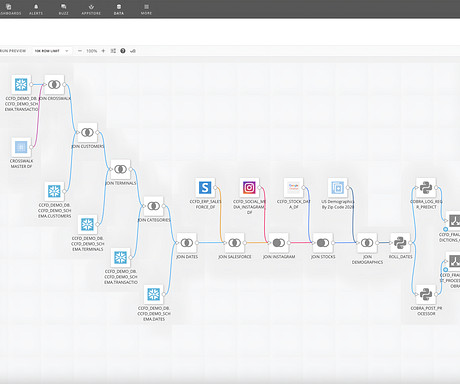Click the output port of the Instagram input tile
This screenshot has width=460, height=384.
pos(259,188)
